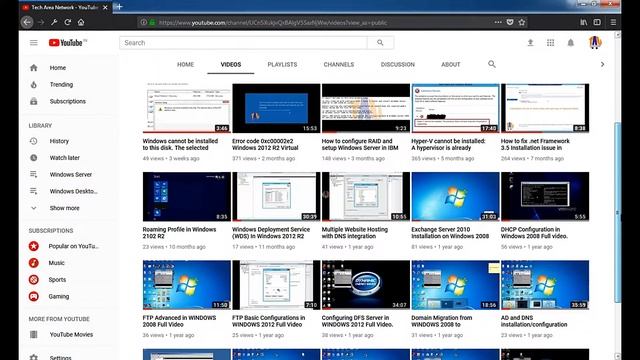Close the Tech Area Network tab

pyautogui.click(x=105, y=7)
